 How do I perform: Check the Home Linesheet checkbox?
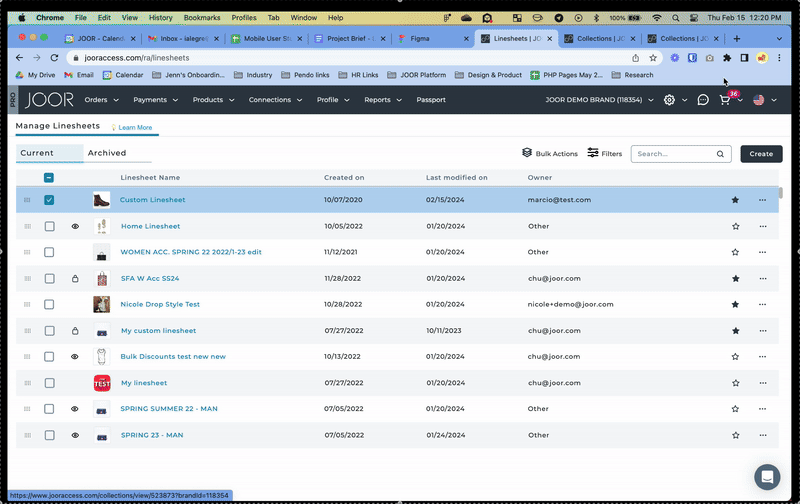pos(49,226)
